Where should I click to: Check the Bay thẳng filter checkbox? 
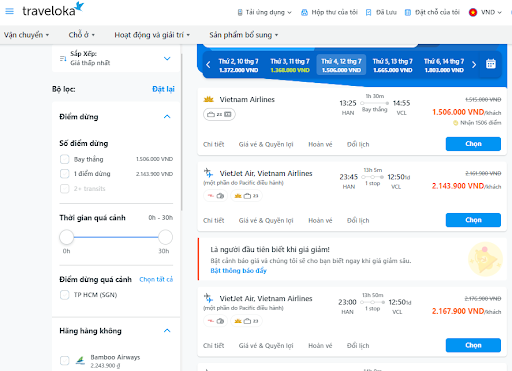click(65, 159)
